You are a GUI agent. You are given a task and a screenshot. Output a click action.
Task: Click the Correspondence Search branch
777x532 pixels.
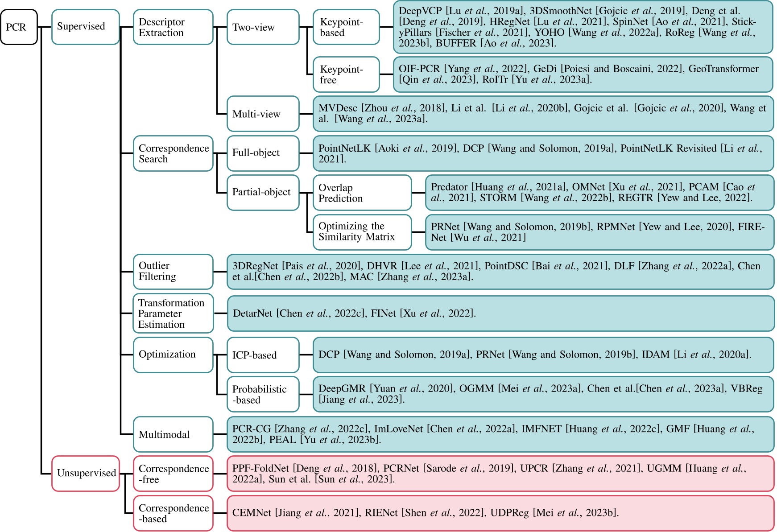(173, 153)
